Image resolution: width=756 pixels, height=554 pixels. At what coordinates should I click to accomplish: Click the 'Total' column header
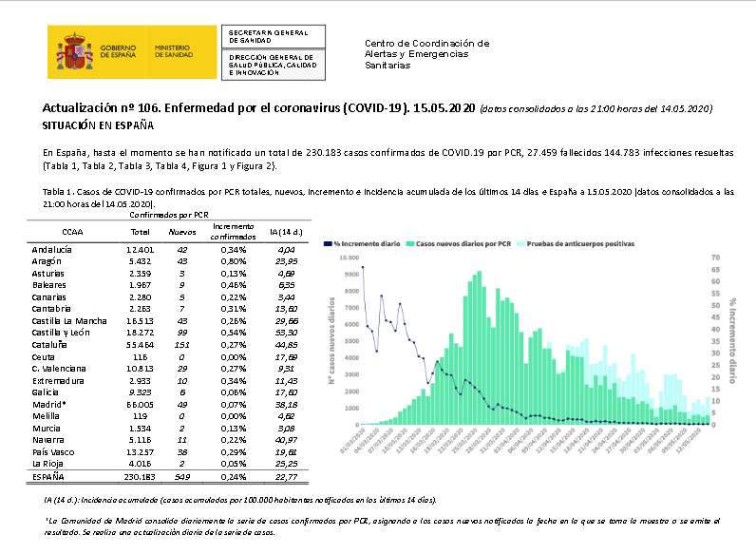(141, 232)
